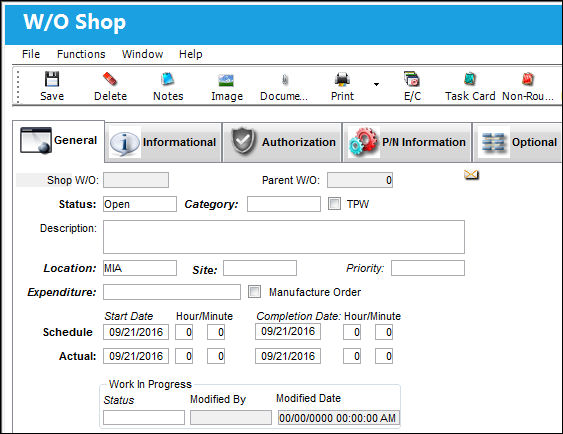The width and height of the screenshot is (563, 434).
Task: Open the Optional tab
Action: pyautogui.click(x=518, y=143)
